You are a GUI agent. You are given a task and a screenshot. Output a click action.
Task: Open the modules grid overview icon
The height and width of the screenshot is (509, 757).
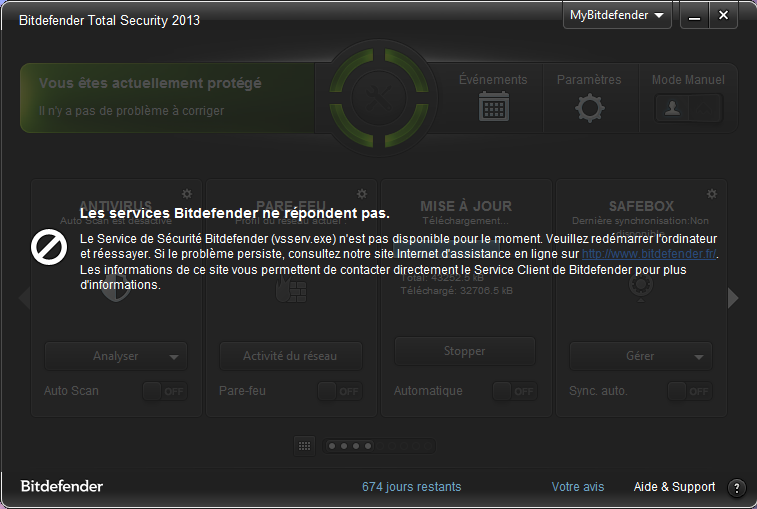click(x=305, y=446)
